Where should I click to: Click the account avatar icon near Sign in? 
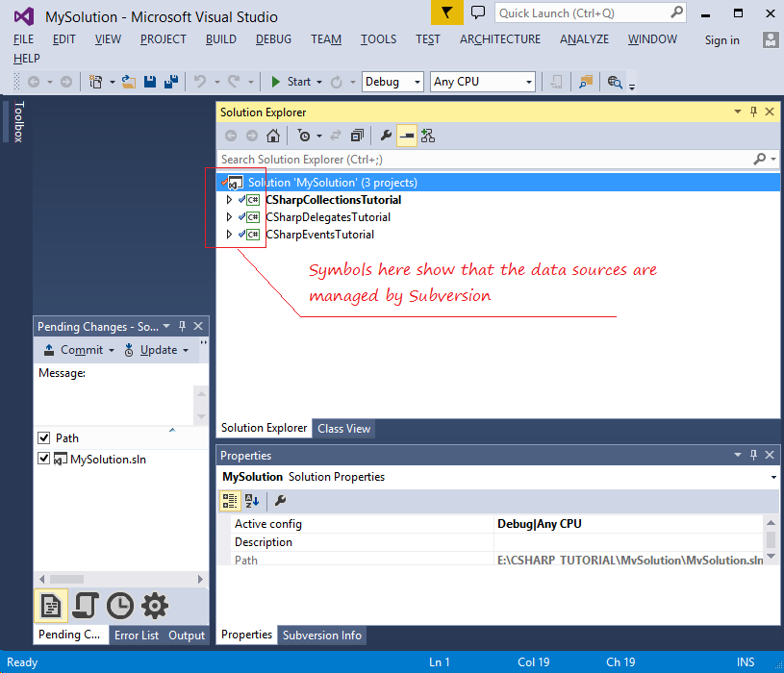[x=771, y=40]
